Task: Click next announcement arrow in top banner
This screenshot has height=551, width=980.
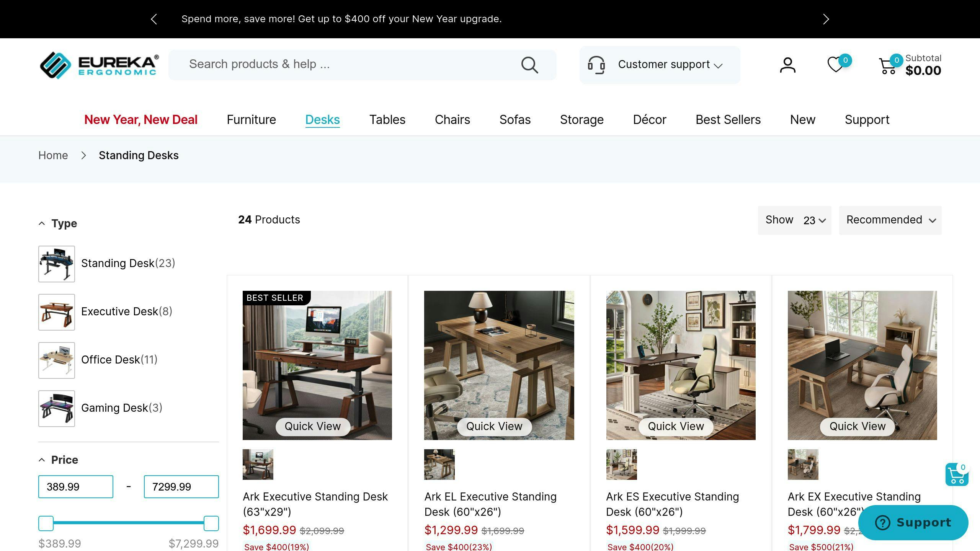Action: click(826, 19)
